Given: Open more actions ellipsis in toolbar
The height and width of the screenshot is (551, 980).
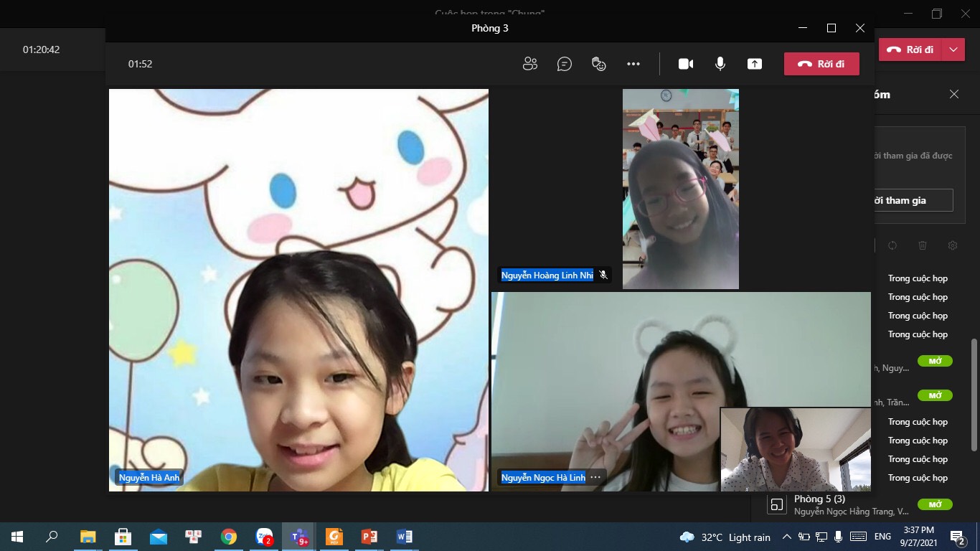Looking at the screenshot, I should coord(633,64).
